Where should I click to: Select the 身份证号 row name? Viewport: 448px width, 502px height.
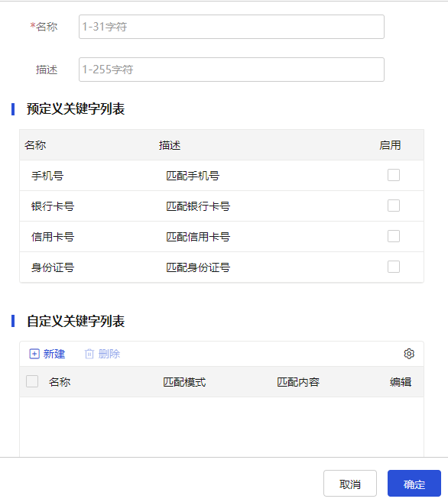(x=53, y=267)
